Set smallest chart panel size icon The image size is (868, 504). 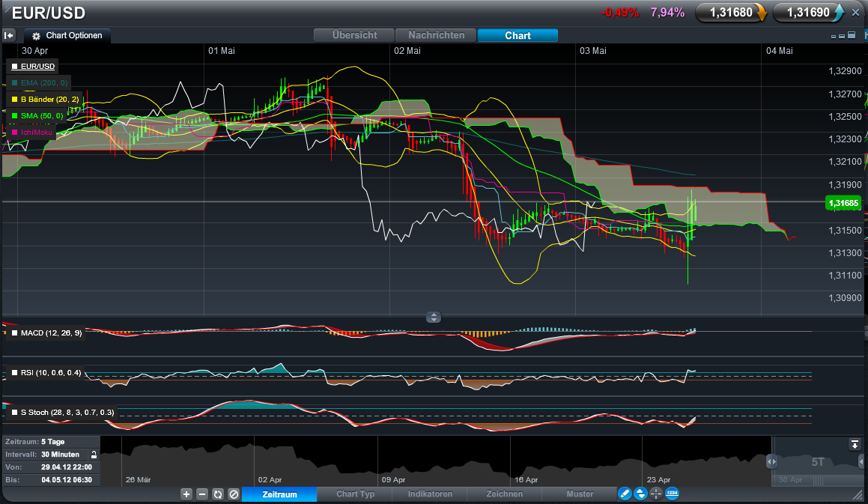pos(834,37)
